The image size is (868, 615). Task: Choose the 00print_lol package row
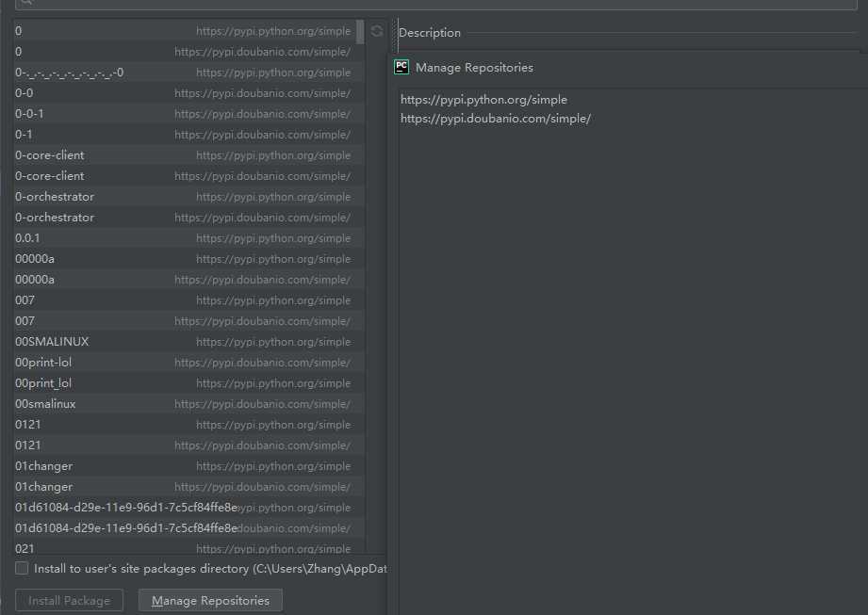188,383
